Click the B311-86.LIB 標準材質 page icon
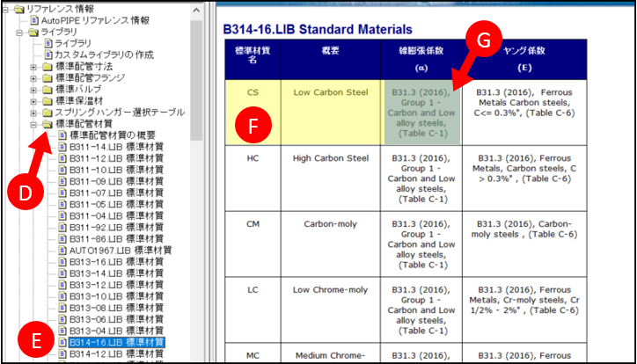 pos(62,238)
